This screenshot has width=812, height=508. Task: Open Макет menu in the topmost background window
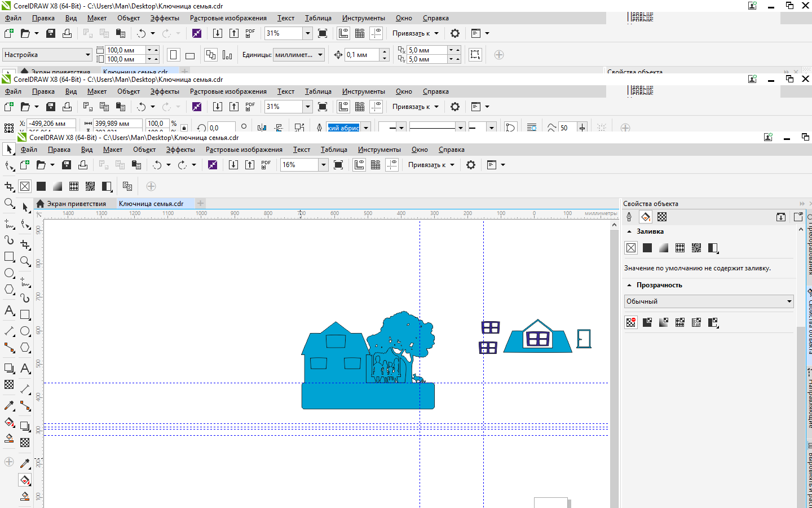tap(97, 18)
